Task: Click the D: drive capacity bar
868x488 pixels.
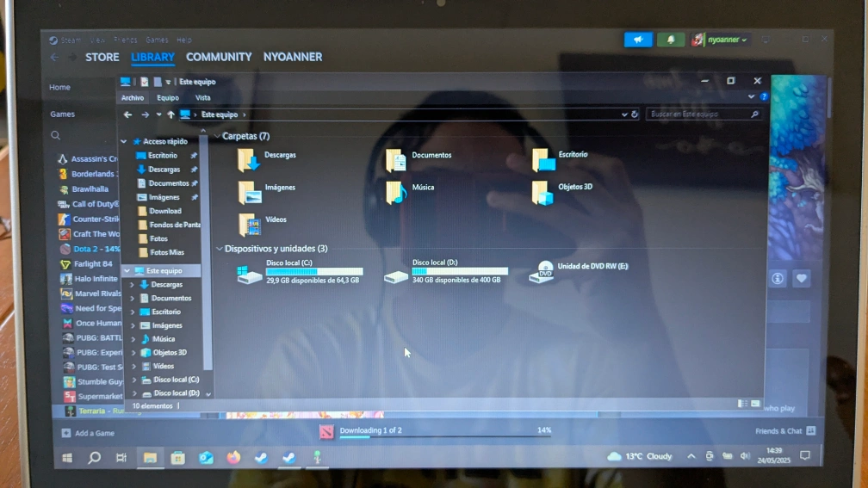Action: [460, 271]
